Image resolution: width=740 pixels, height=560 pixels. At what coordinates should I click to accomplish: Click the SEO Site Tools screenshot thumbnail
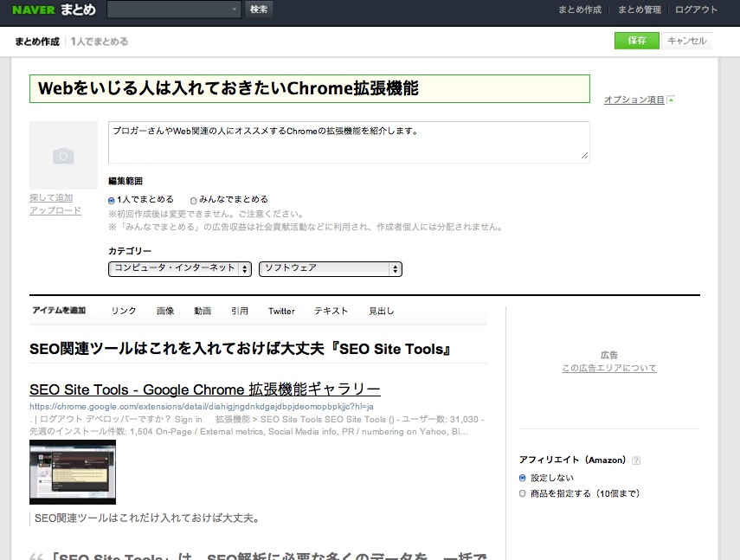coord(73,472)
